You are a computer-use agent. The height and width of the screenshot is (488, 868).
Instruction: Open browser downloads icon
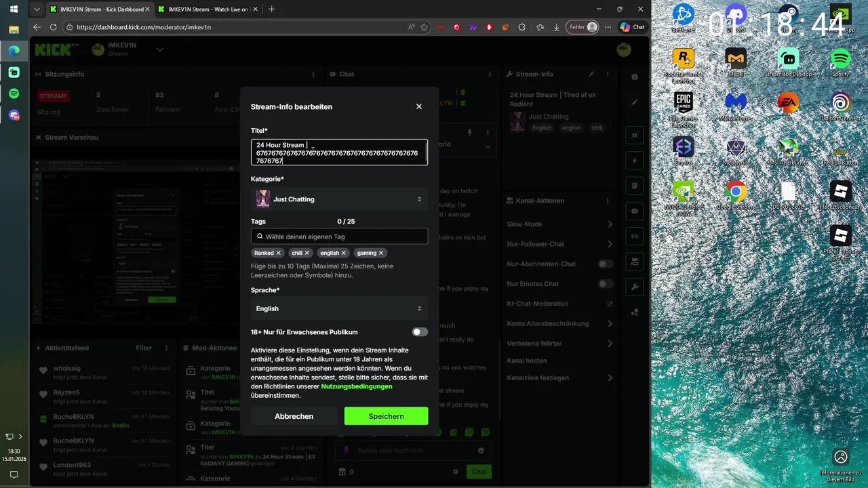tap(557, 27)
